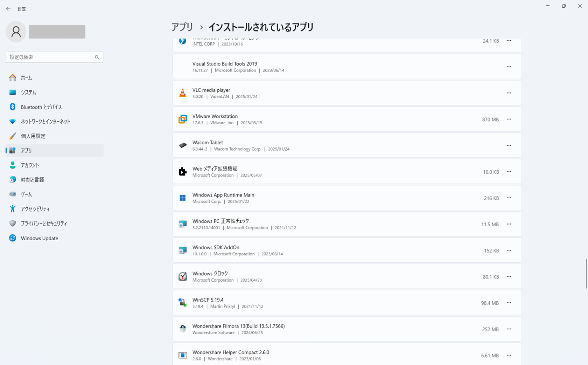Open ホーム in the settings sidebar
The width and height of the screenshot is (588, 365).
tap(55, 78)
